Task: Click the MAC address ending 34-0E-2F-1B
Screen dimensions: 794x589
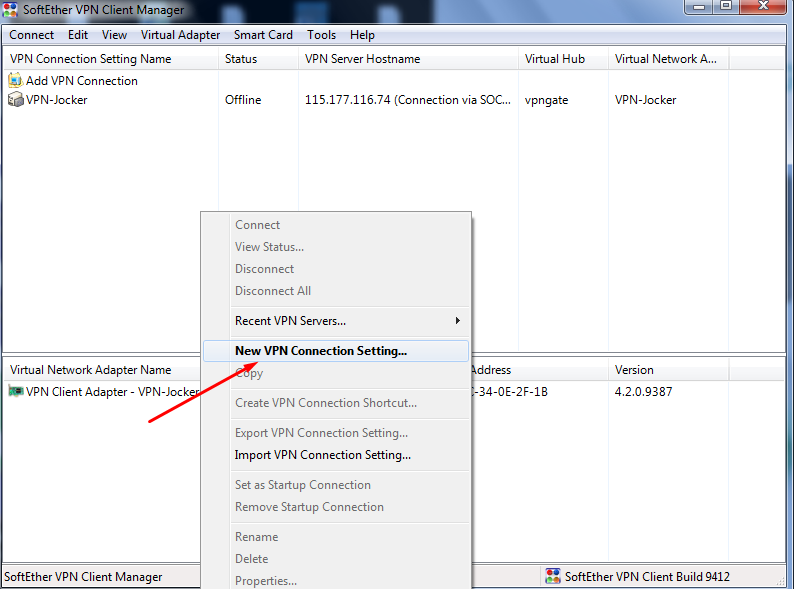Action: coord(509,391)
